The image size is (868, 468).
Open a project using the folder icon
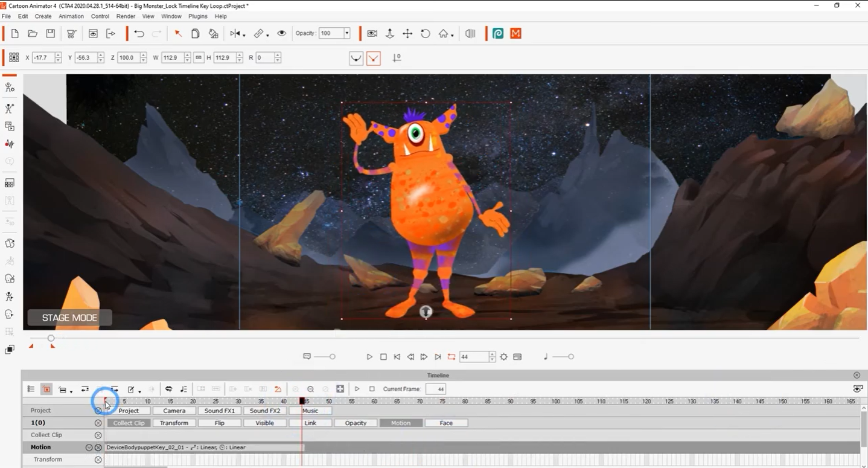pyautogui.click(x=33, y=34)
